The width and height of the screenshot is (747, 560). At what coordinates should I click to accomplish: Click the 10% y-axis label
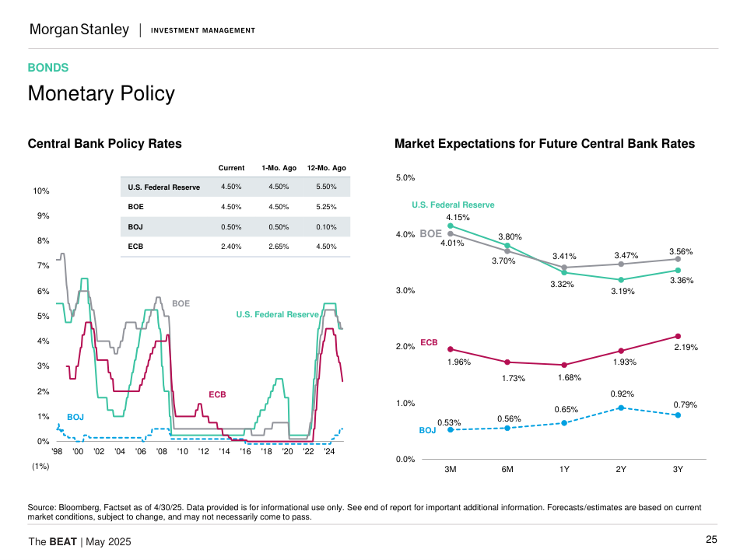(x=41, y=191)
